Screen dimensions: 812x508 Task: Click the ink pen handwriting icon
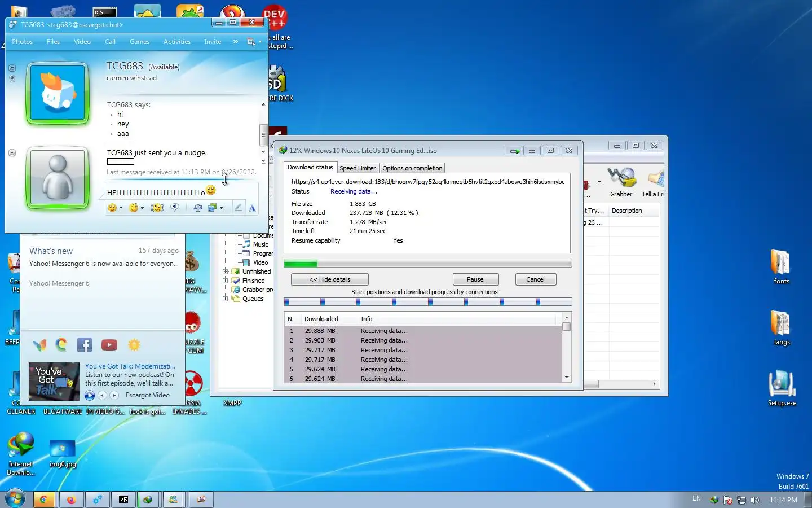click(x=238, y=208)
